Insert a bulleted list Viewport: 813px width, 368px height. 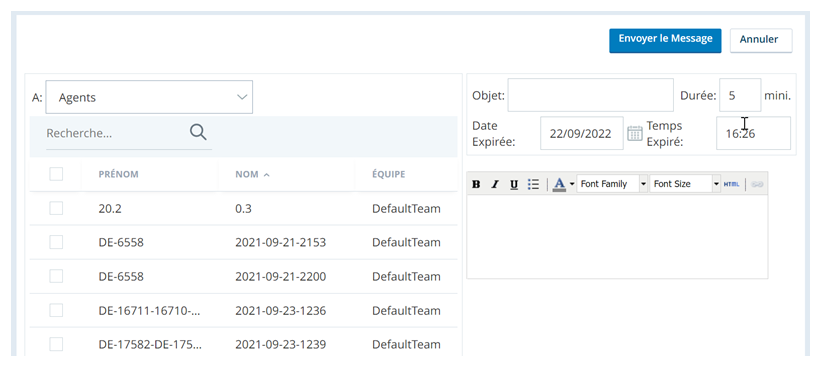[533, 184]
